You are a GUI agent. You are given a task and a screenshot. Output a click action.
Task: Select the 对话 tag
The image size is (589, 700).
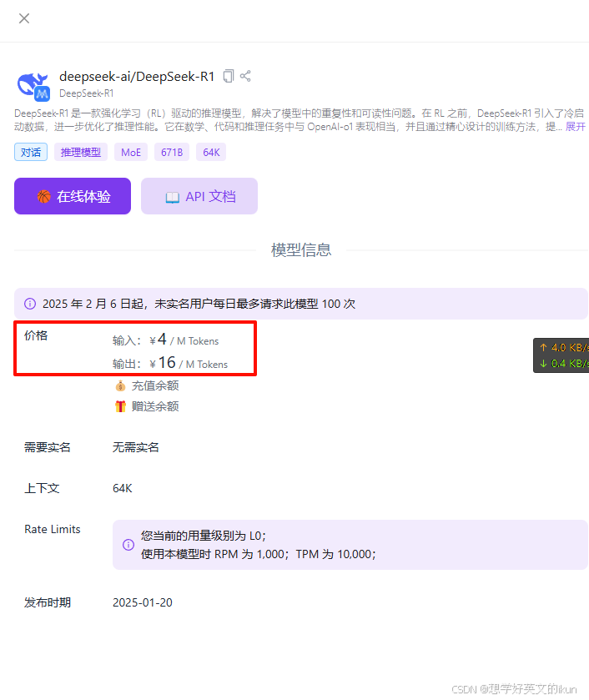(x=31, y=152)
